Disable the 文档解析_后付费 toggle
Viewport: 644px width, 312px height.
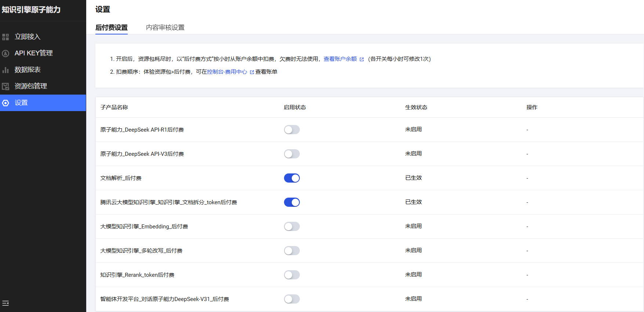292,178
